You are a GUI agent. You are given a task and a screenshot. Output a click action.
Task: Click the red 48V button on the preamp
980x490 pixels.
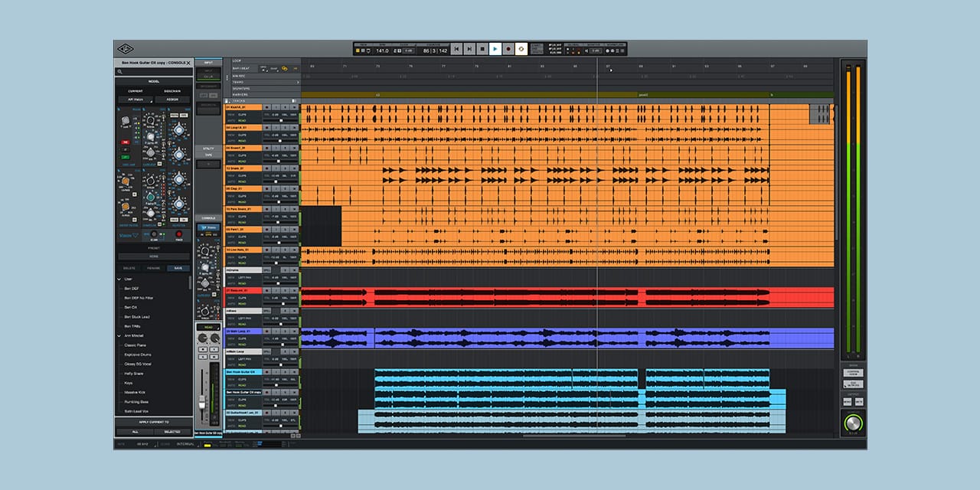pos(126,142)
